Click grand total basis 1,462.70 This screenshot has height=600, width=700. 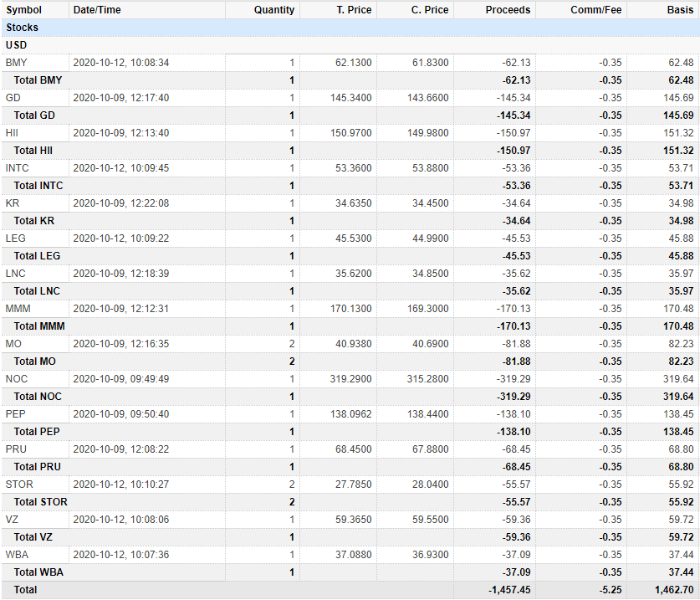(x=674, y=590)
